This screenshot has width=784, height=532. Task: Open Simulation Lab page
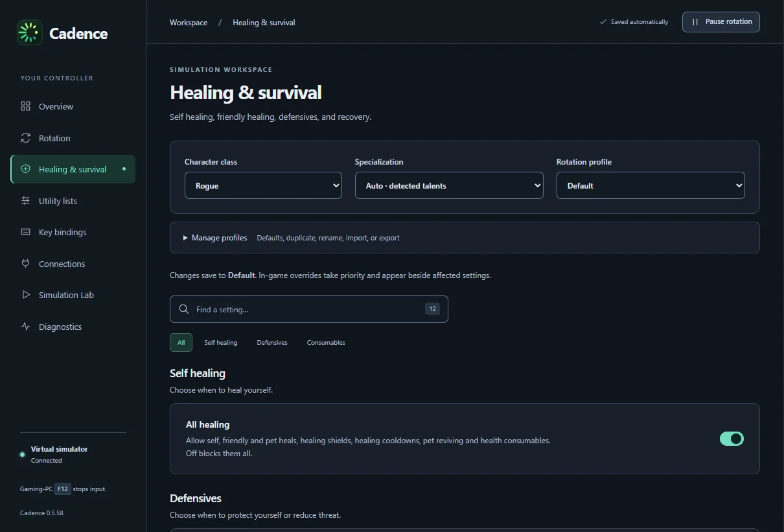coord(73,295)
